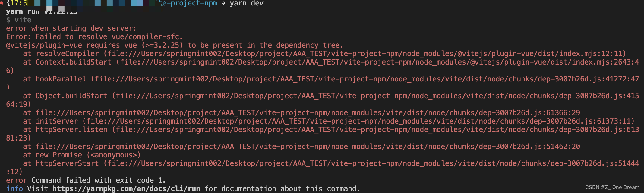Click the httpServerStart stack trace file path
This screenshot has width=644, height=193.
tap(373, 163)
